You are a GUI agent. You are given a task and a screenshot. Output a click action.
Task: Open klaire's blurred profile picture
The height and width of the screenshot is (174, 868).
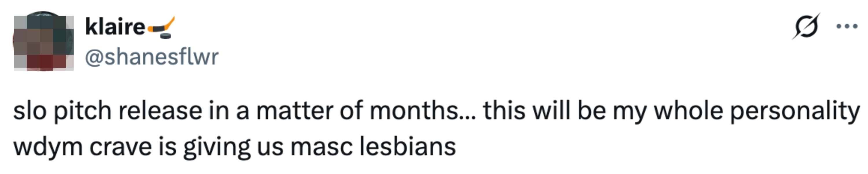[43, 42]
